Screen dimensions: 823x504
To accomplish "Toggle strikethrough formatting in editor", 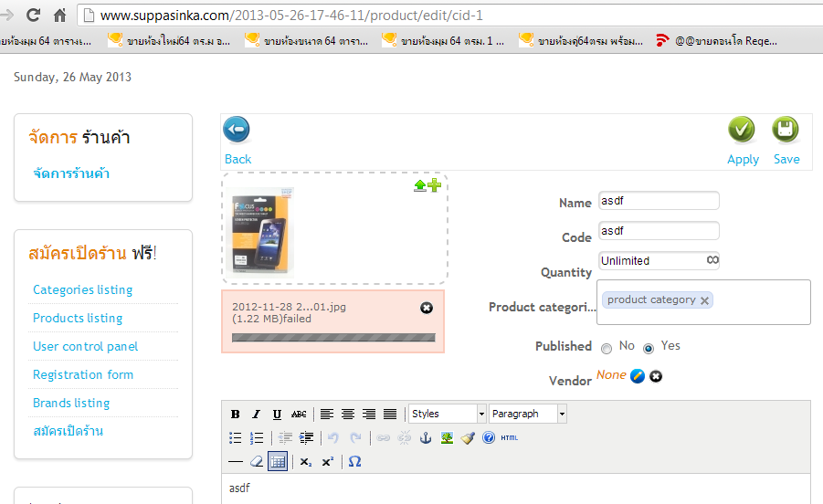I will click(299, 415).
